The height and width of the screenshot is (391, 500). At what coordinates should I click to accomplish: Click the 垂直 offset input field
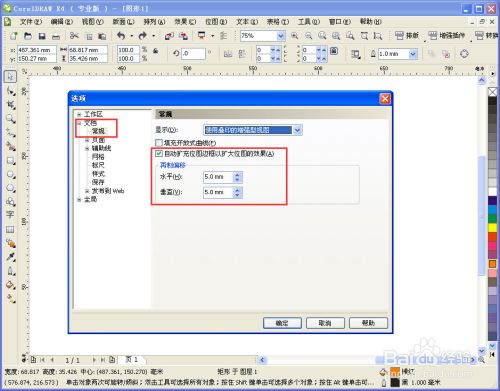coord(218,192)
